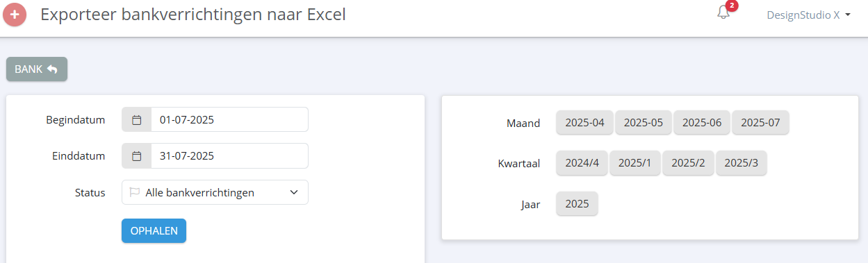Viewport: 868px width, 263px height.
Task: Choose quarter 2024/4
Action: (582, 162)
